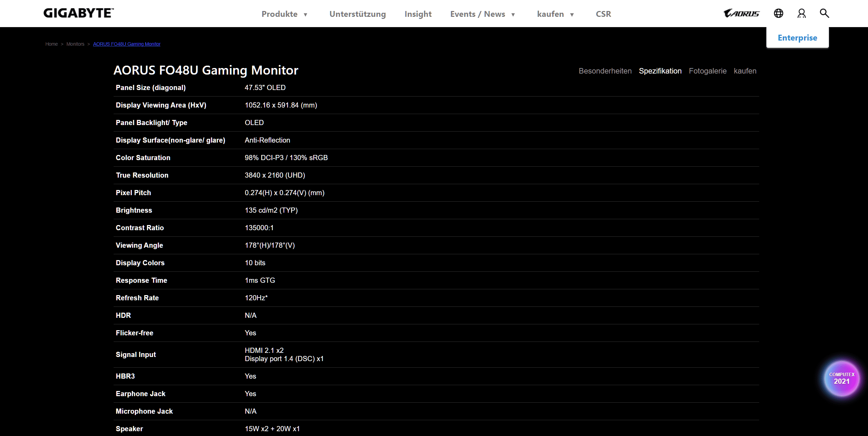The height and width of the screenshot is (436, 868).
Task: Expand the Produkte dropdown menu
Action: [x=285, y=14]
